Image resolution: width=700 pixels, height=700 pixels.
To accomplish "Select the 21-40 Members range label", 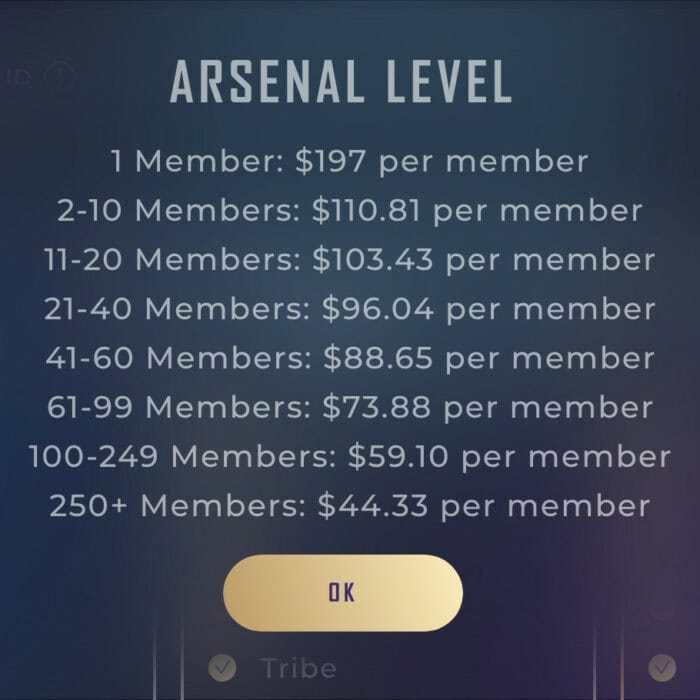I will tap(177, 308).
